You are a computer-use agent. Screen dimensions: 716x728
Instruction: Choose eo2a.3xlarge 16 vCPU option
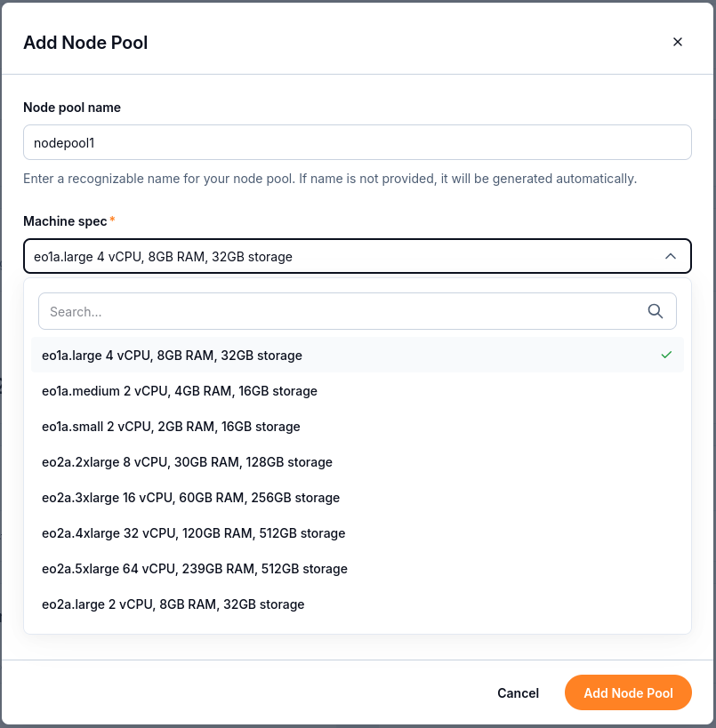pyautogui.click(x=358, y=498)
